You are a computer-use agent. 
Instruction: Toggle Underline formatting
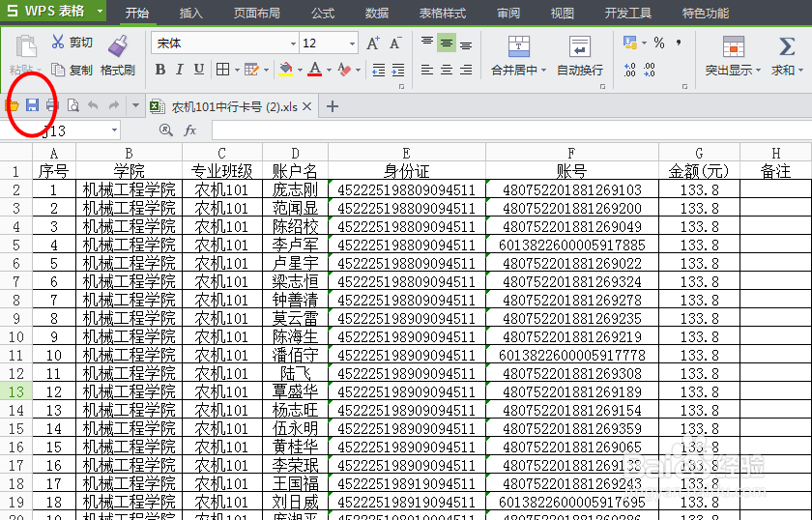(199, 70)
